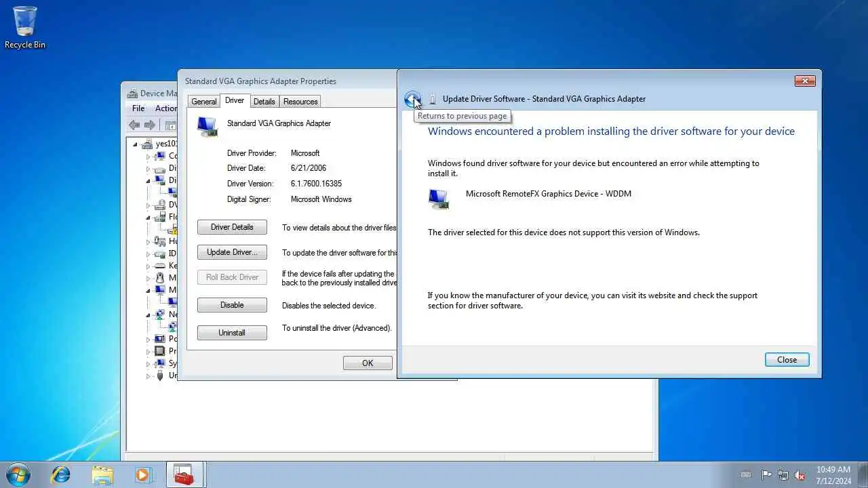Open the Windows Start orb
The height and width of the screenshot is (488, 868).
coord(18,474)
